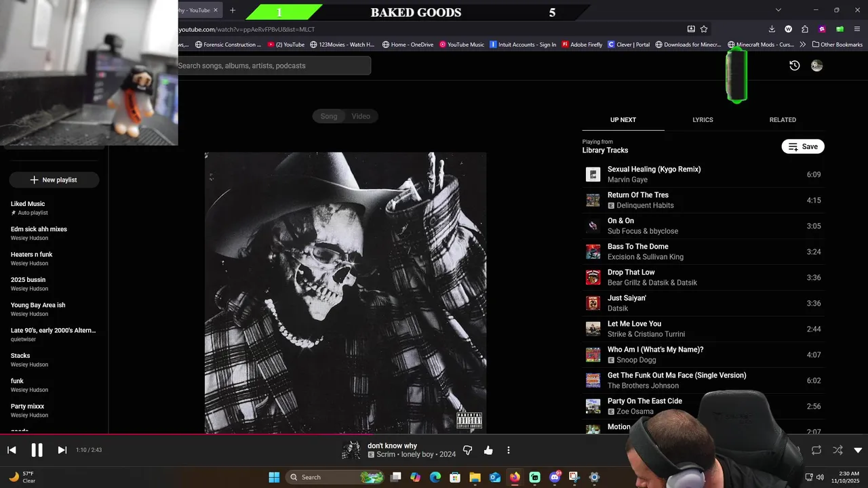868x488 pixels.
Task: Collapse the player page with caret arrow
Action: tap(858, 450)
